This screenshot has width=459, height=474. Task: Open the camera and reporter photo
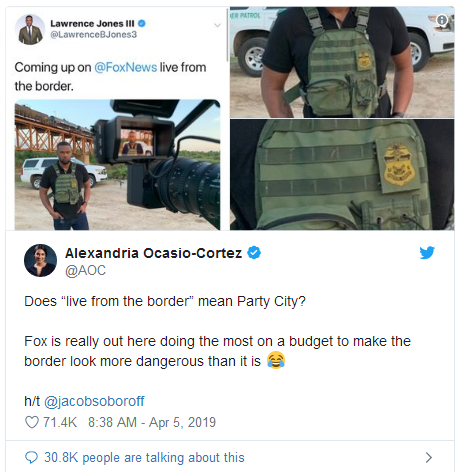tap(117, 165)
